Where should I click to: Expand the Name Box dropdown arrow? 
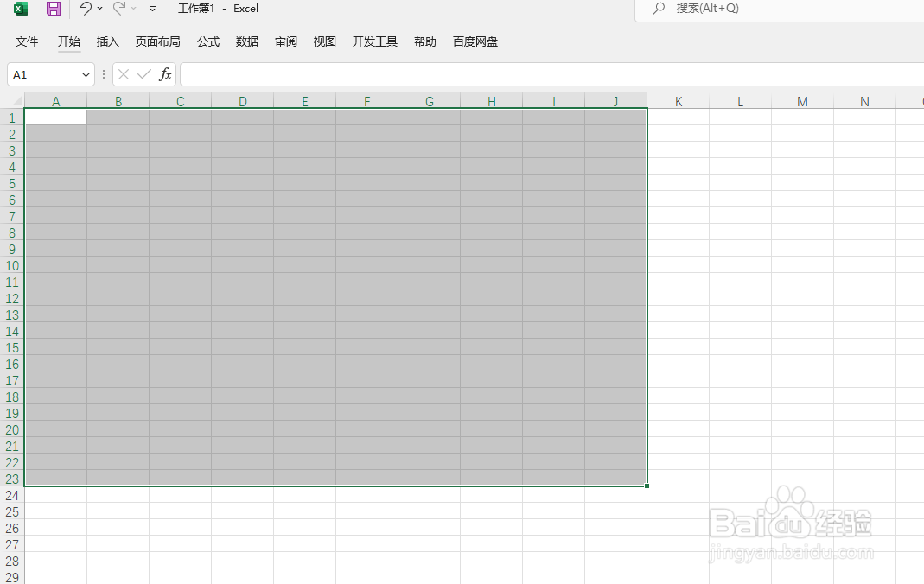(x=86, y=75)
